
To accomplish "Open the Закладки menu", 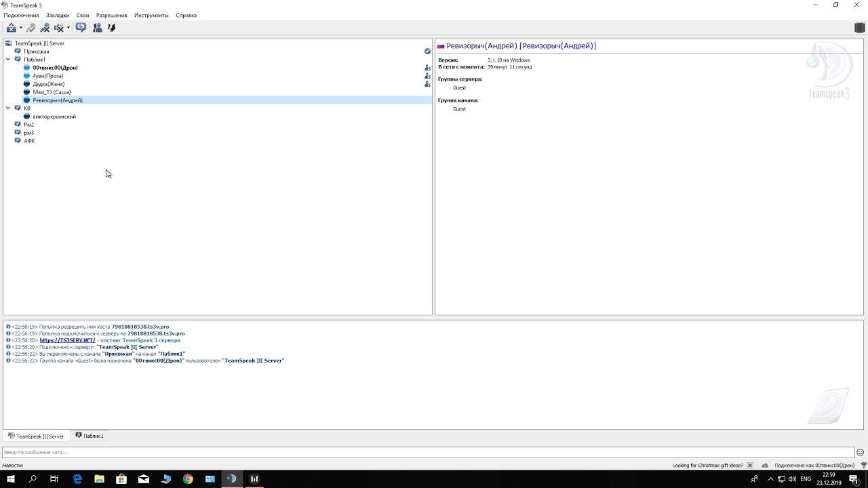I will click(58, 15).
